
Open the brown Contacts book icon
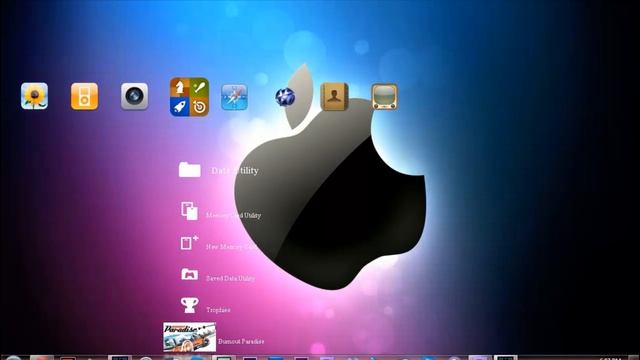pos(334,97)
